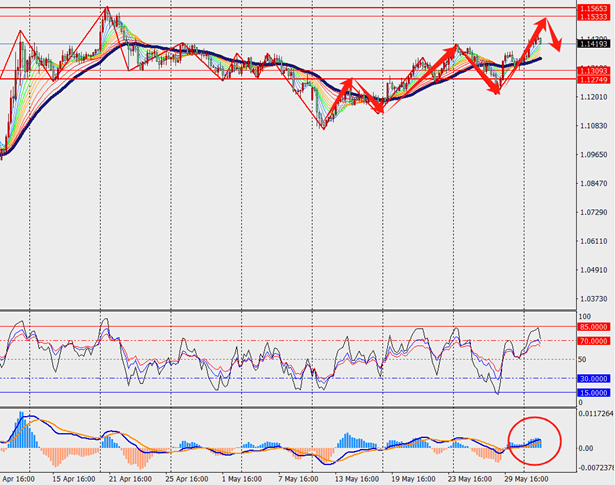Viewport: 615px width, 485px height.
Task: Click the 30.0000 blue level label
Action: pyautogui.click(x=593, y=378)
